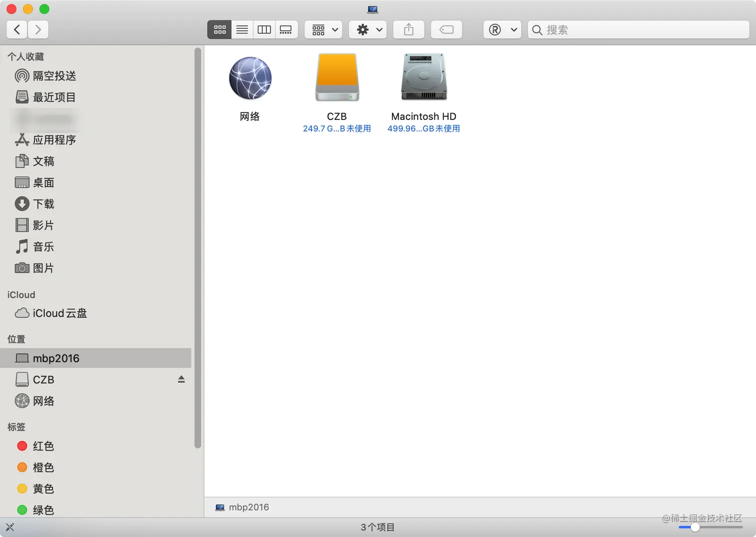Click into the 搜索 search field
Image resolution: width=756 pixels, height=537 pixels.
pos(638,29)
